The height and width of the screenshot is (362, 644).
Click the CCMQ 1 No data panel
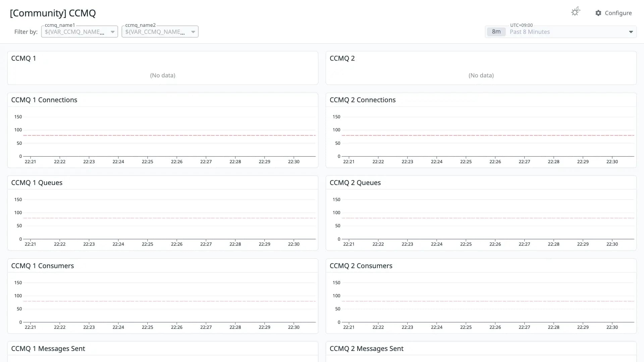(x=163, y=68)
